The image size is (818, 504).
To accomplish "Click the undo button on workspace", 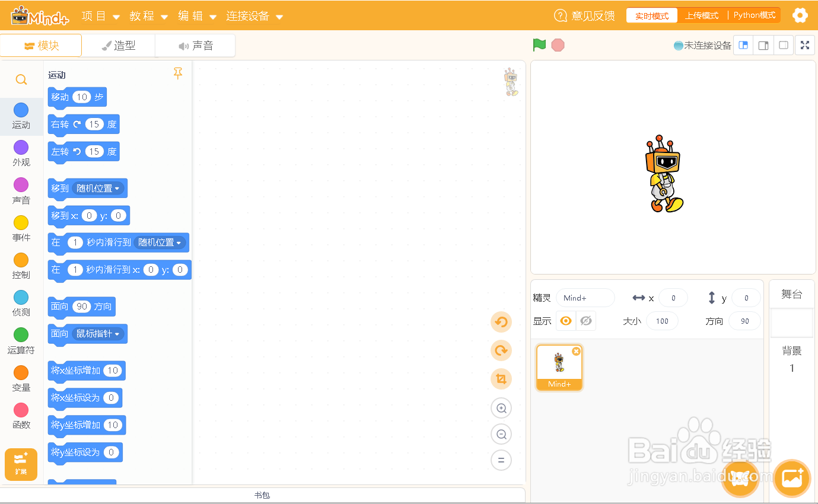I will [x=501, y=322].
